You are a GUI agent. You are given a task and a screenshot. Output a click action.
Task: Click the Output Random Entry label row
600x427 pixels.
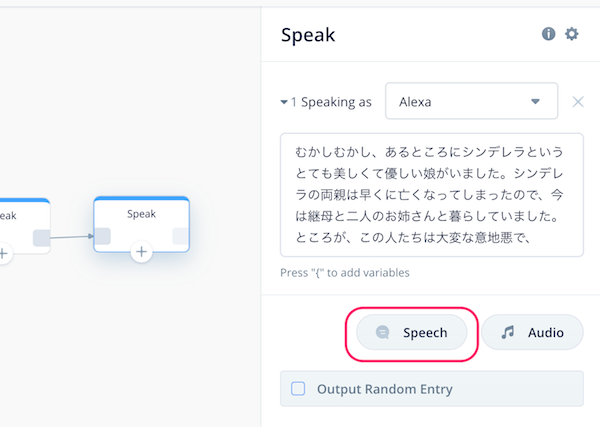[x=432, y=388]
